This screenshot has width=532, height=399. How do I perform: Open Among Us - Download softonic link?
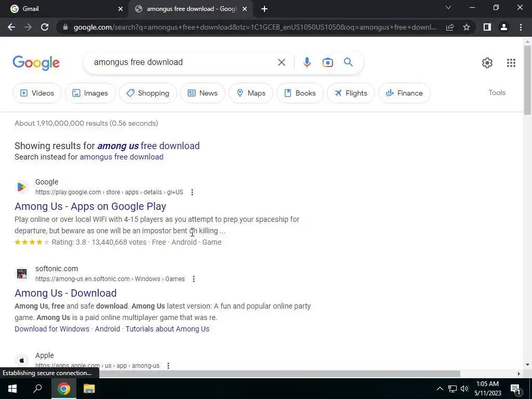[65, 293]
